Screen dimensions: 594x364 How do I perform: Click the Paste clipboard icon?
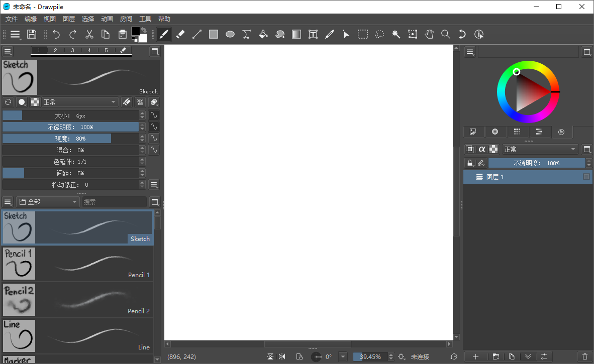pos(122,35)
